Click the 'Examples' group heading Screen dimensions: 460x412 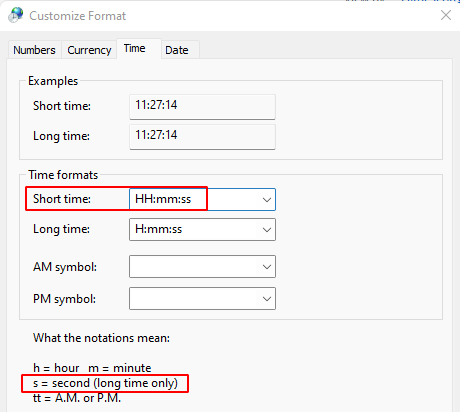(53, 81)
